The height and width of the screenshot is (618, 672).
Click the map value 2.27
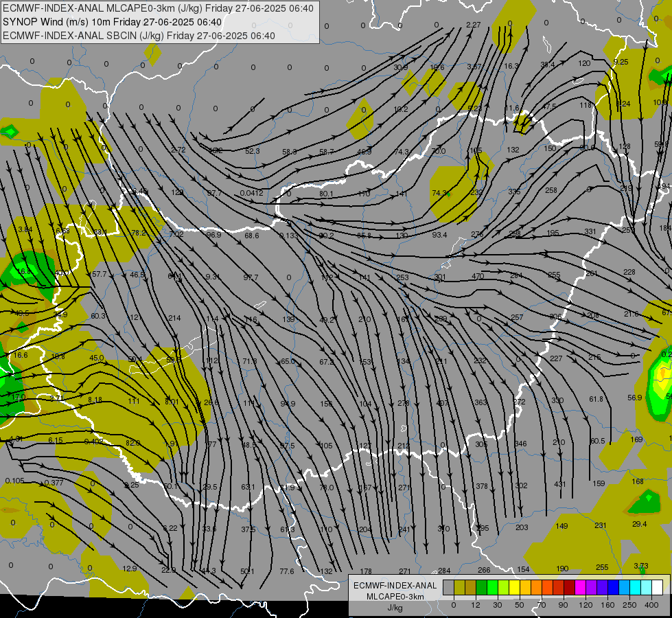473,25
